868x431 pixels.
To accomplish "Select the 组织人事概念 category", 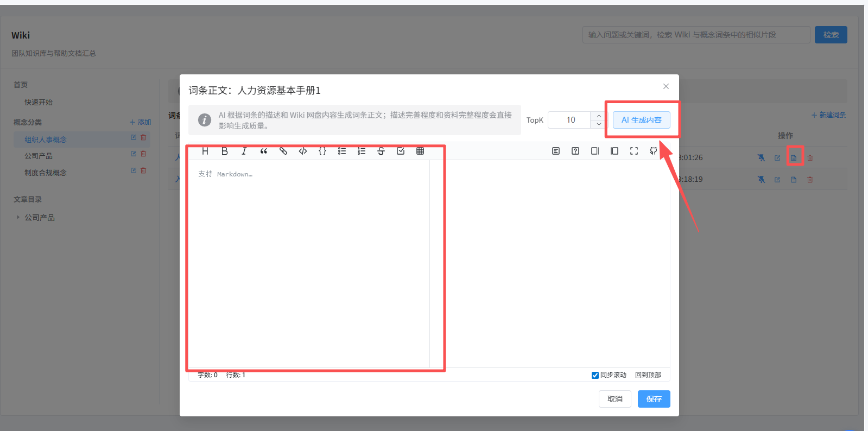I will tap(46, 140).
